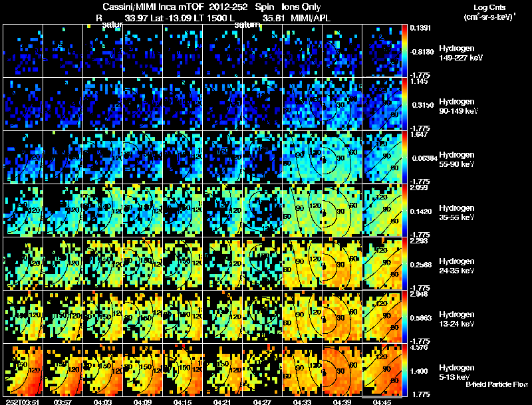Click the 'Hydrogen 35-55 keV' row label
This screenshot has height=405, width=532.
[457, 213]
